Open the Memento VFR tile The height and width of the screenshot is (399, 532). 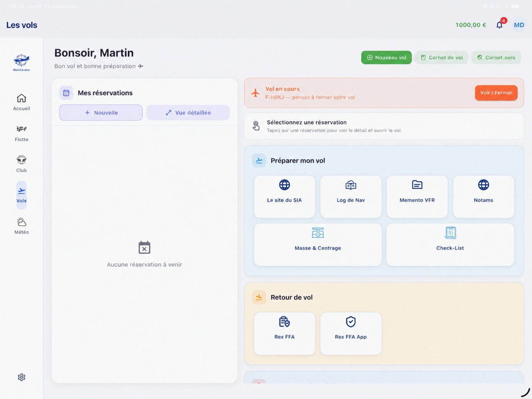(x=417, y=197)
